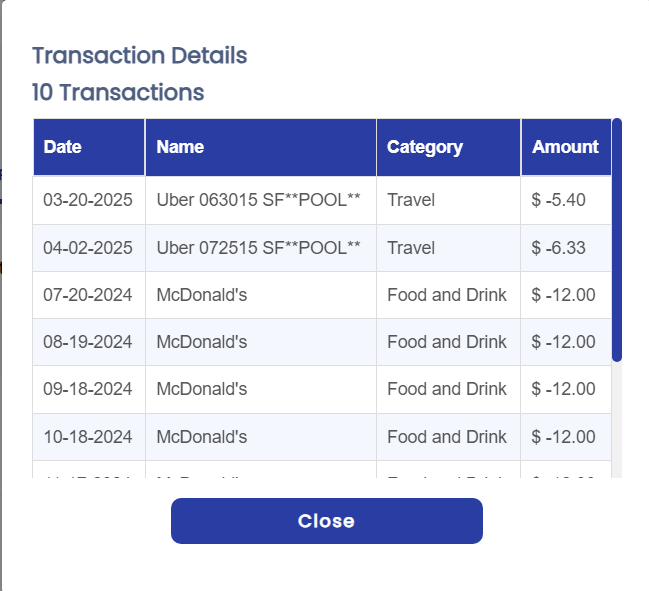Viewport: 649px width, 591px height.
Task: Click the McDonald's name dated 09-18-2024
Action: pyautogui.click(x=202, y=389)
